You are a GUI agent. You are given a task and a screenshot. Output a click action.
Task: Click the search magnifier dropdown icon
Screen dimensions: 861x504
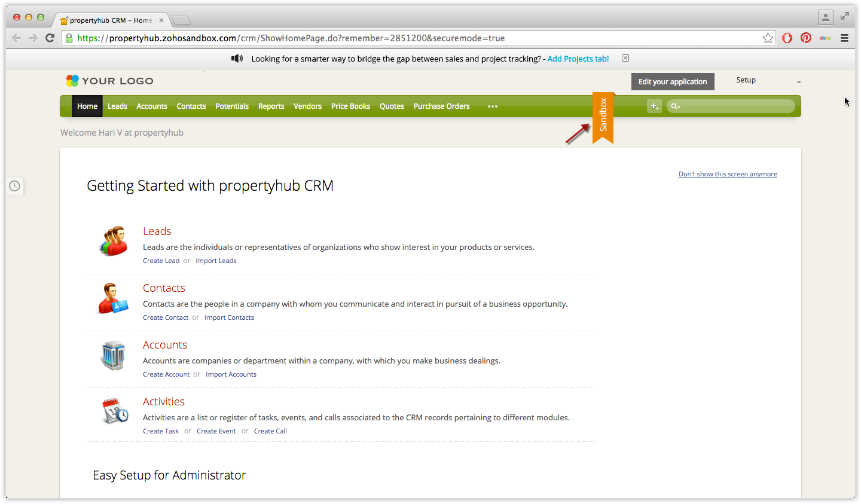[675, 106]
